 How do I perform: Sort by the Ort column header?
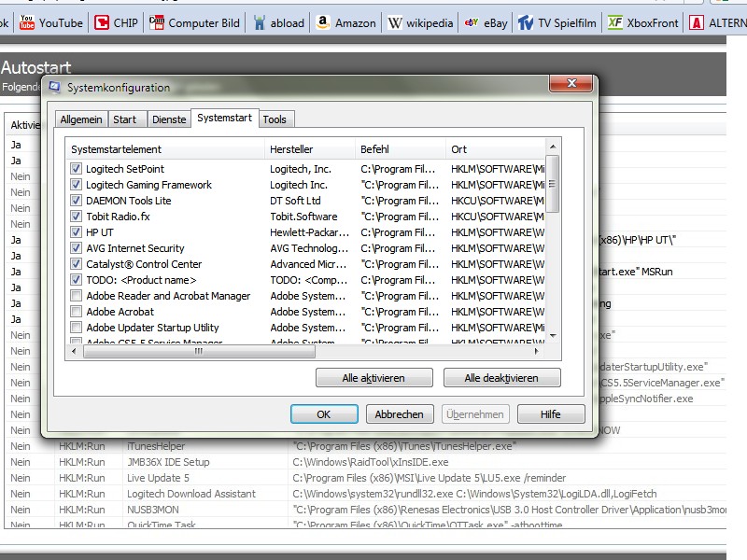(x=495, y=149)
